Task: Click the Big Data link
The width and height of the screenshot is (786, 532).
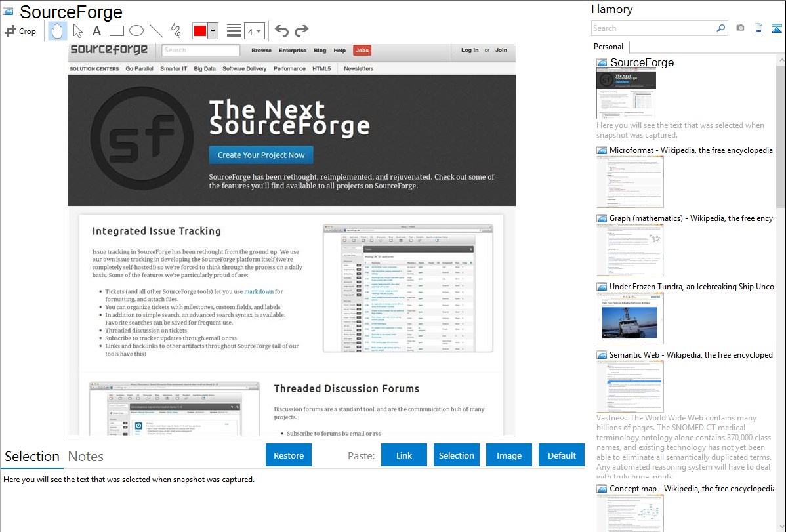Action: pos(205,69)
